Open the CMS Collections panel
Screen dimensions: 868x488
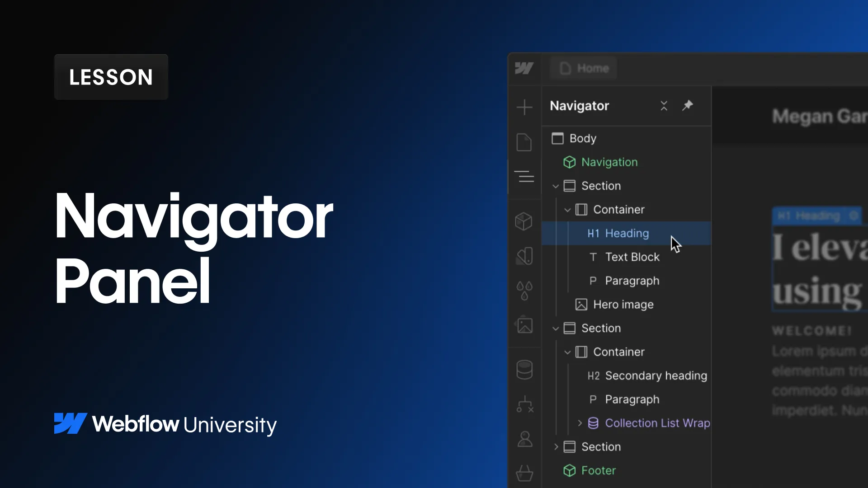(x=524, y=369)
